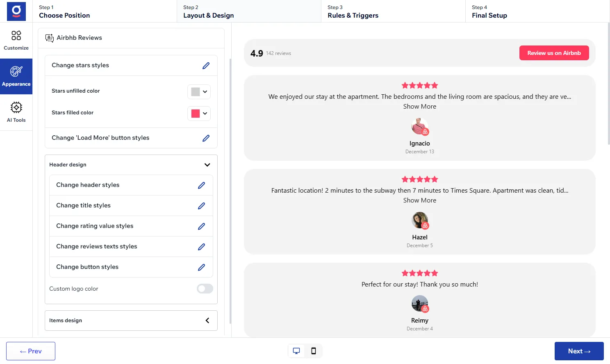Viewport: 610px width, 364px height.
Task: Click pencil icon for Change header styles
Action: [x=201, y=185]
